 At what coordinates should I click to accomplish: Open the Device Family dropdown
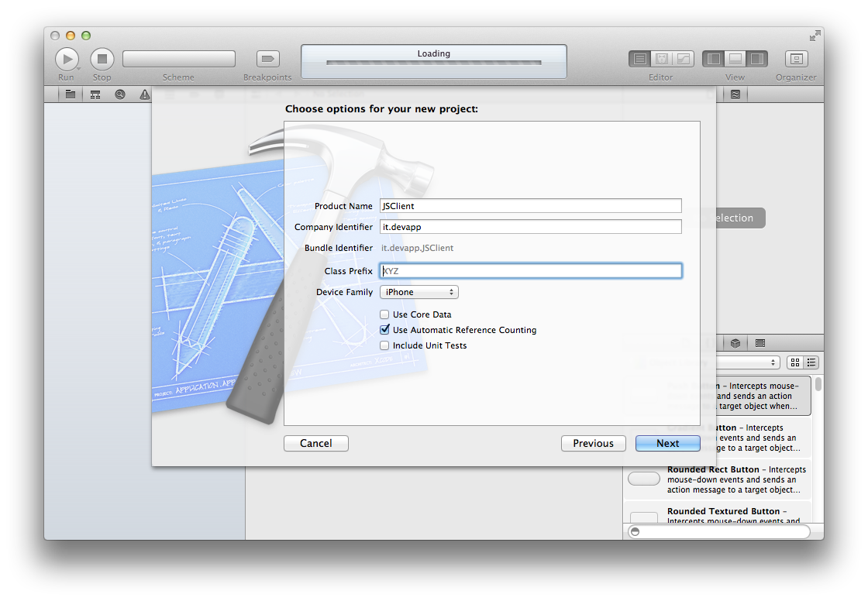(418, 292)
